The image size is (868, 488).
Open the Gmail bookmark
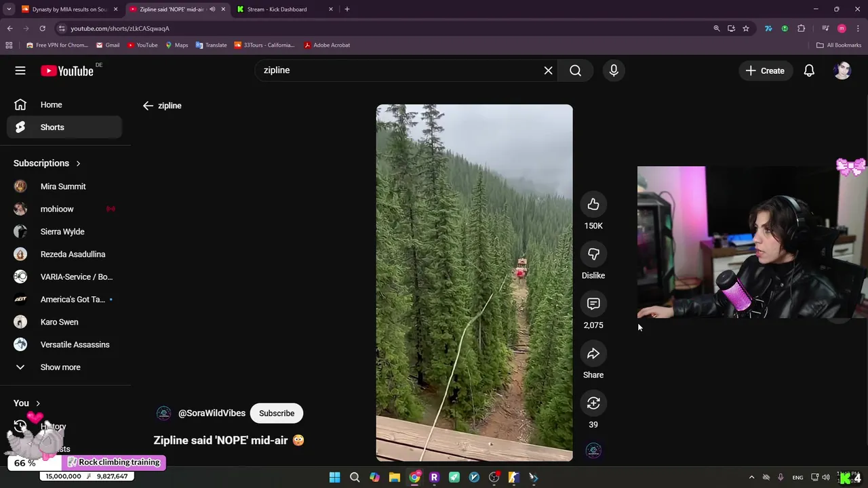pos(107,45)
